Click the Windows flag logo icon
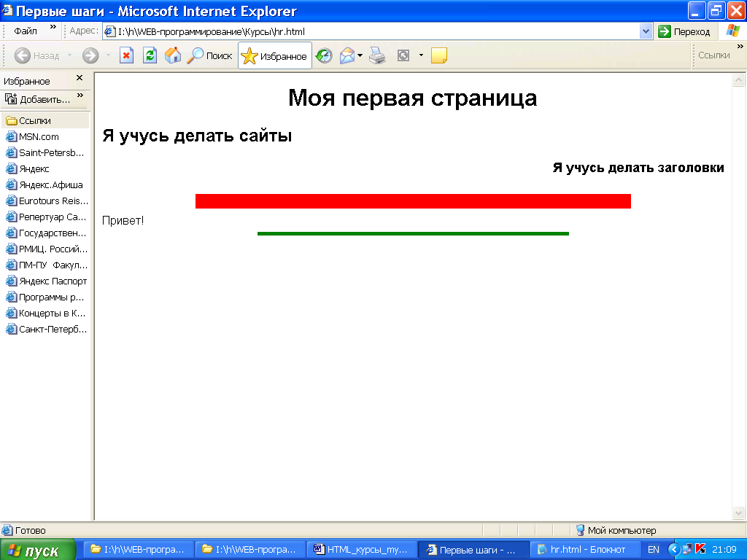747x560 pixels. [732, 31]
